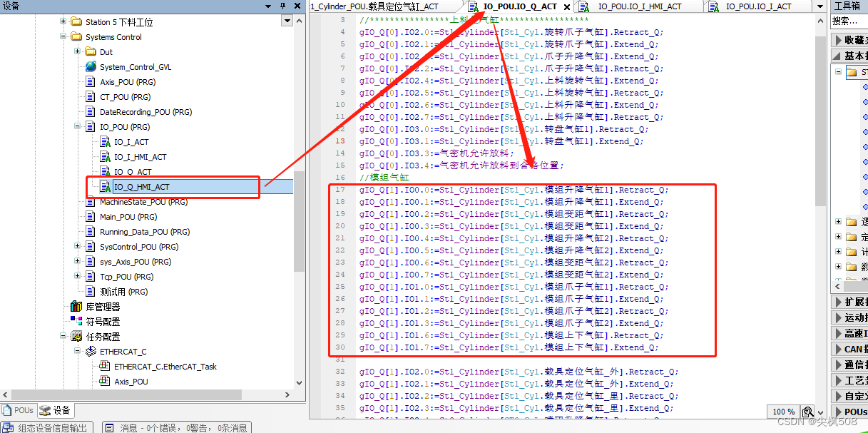868x433 pixels.
Task: Click the device tree vertical scrollbar thumb
Action: pos(300,221)
